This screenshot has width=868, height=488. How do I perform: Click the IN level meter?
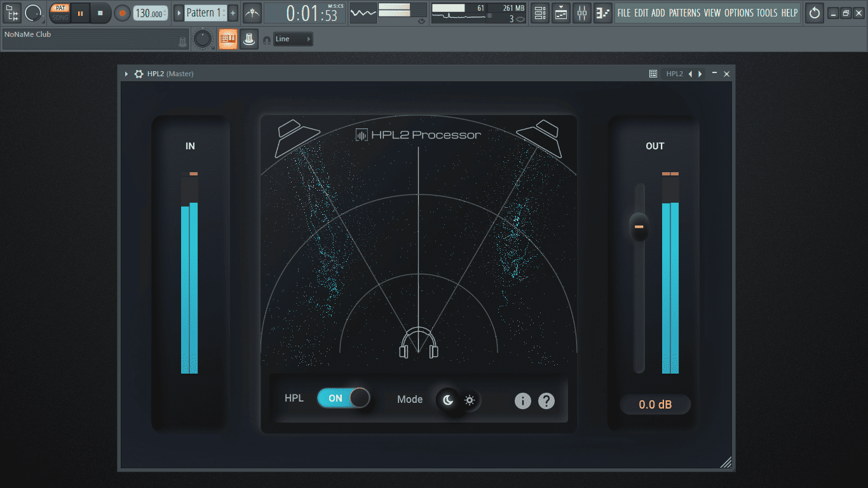tap(189, 273)
